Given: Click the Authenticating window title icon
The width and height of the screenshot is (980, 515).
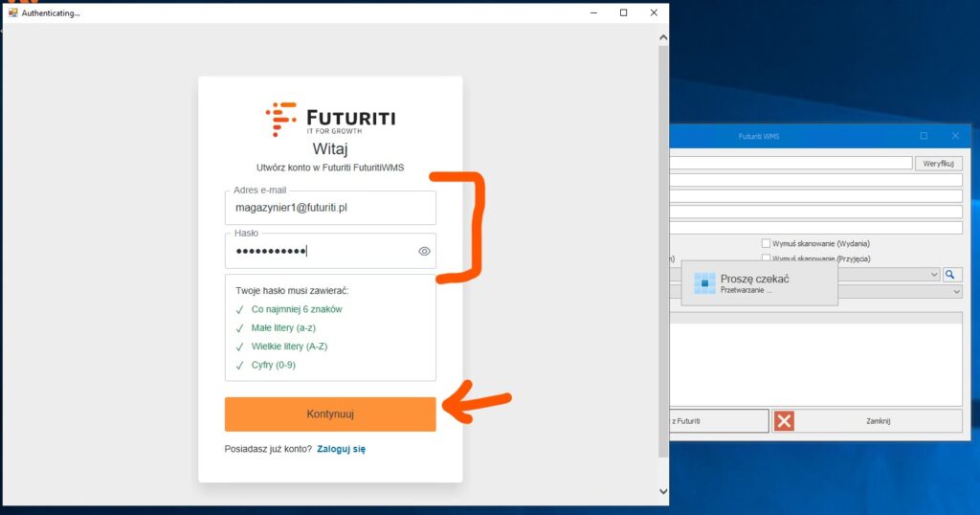Looking at the screenshot, I should (x=13, y=12).
